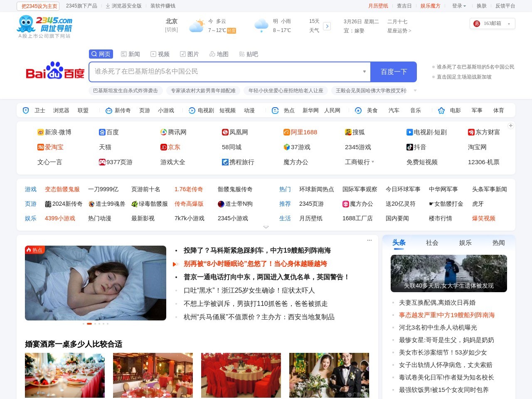Click the 卫士 shield icon
Image resolution: width=532 pixels, height=399 pixels.
click(x=26, y=110)
